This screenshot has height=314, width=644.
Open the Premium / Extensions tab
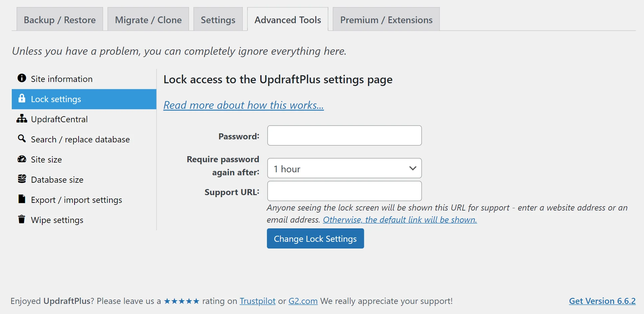pos(386,20)
